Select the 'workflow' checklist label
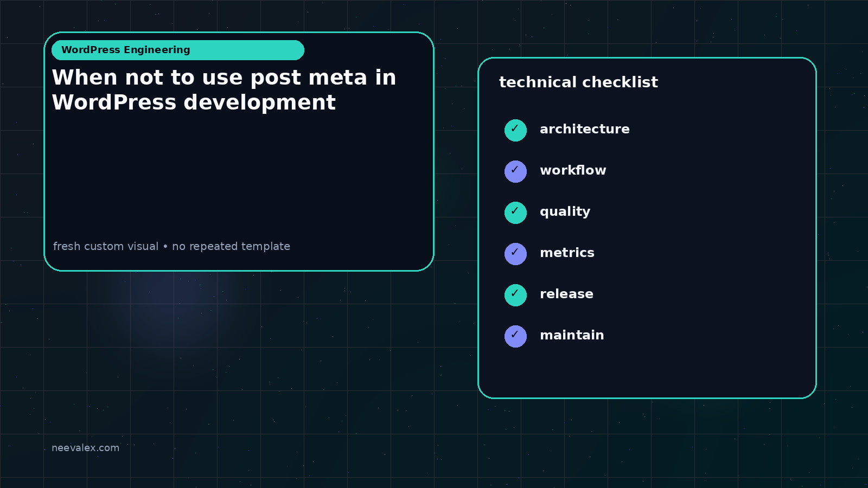 click(573, 170)
